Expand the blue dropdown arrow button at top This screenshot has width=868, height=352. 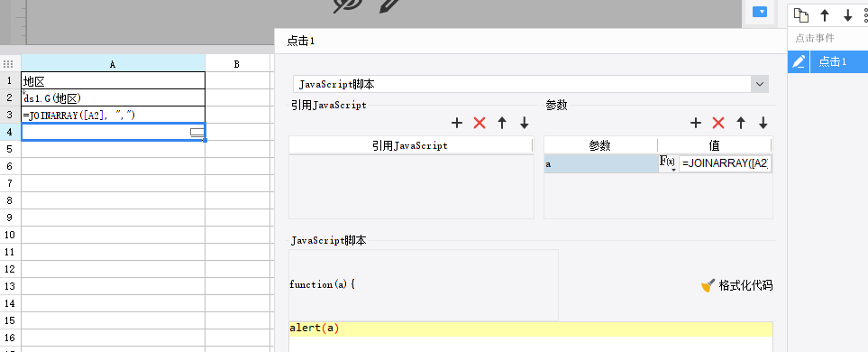[x=760, y=12]
